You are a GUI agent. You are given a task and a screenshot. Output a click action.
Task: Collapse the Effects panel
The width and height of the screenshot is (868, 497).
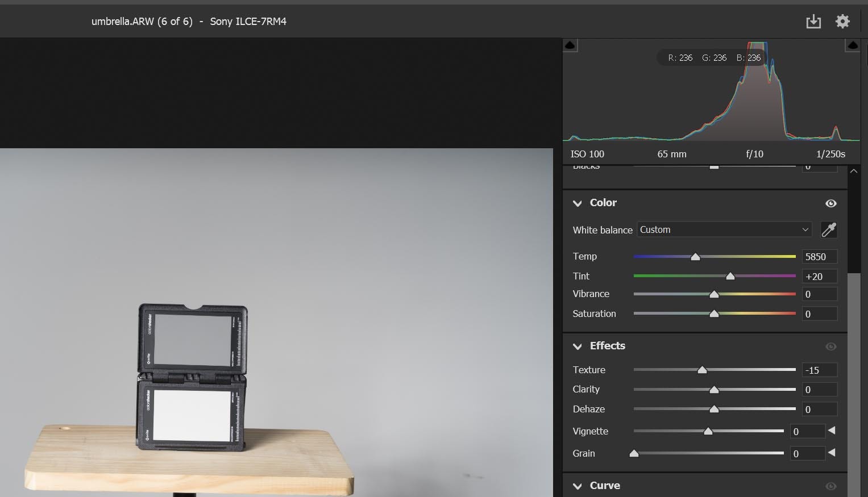tap(578, 346)
